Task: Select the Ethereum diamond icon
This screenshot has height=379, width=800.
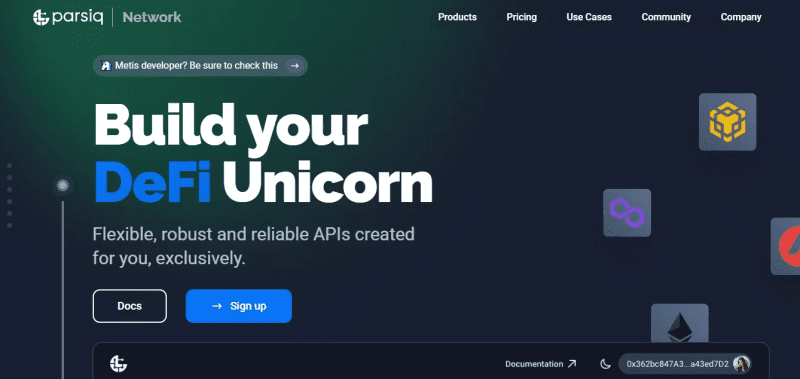Action: pos(680,323)
